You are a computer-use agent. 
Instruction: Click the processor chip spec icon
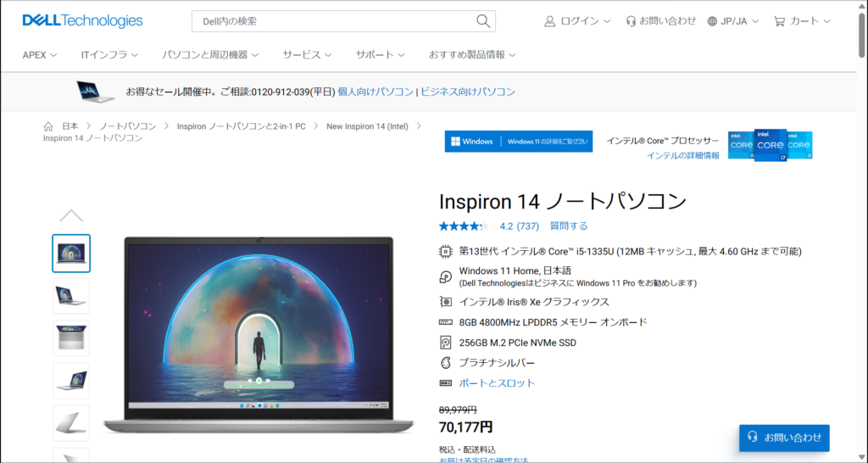[x=445, y=252]
